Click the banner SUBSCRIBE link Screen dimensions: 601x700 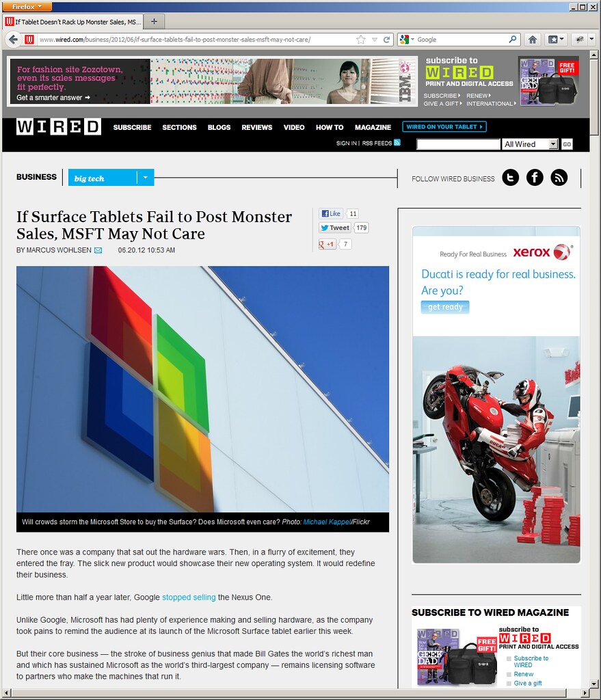pos(442,96)
